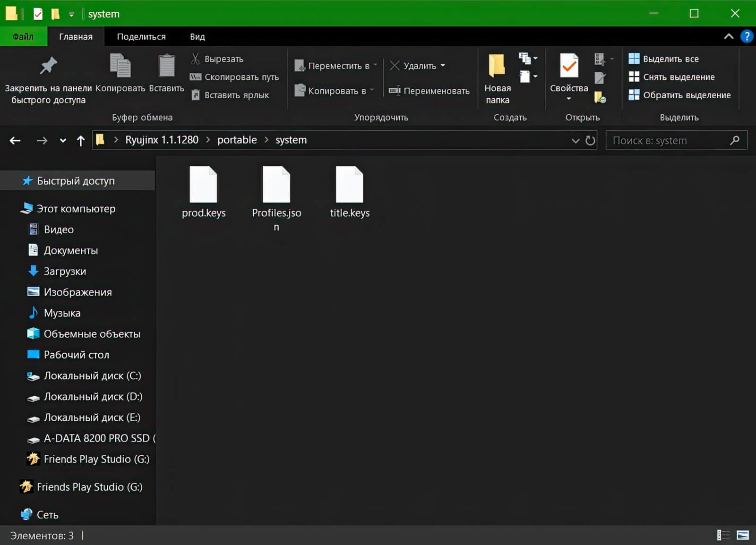The width and height of the screenshot is (756, 545).
Task: Click the History icon in Открыть group
Action: pyautogui.click(x=600, y=97)
